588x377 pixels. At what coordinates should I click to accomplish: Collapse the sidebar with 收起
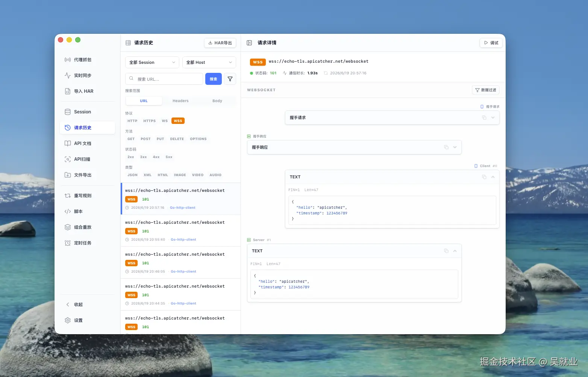(87, 305)
